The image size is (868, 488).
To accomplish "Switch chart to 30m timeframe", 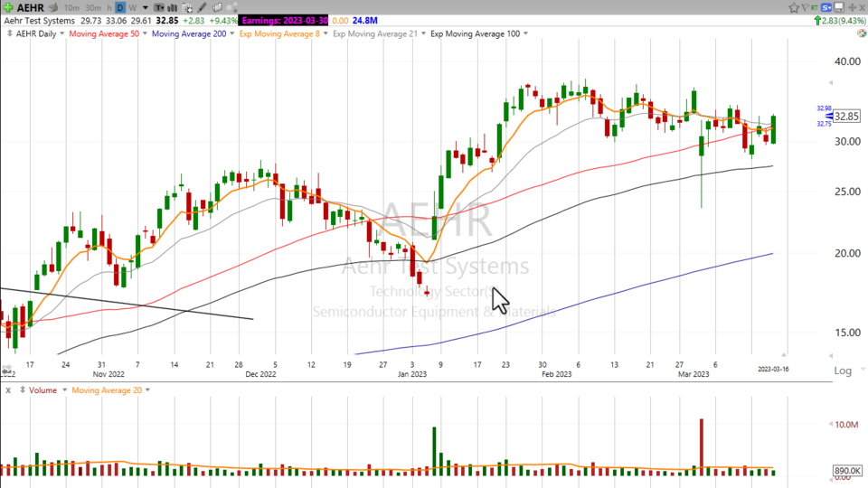I will pyautogui.click(x=93, y=8).
